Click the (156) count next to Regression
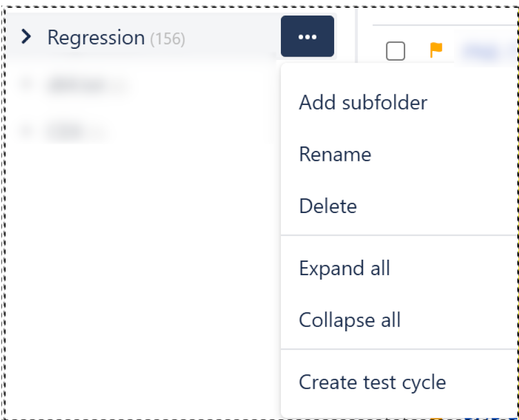The image size is (519, 420). coord(168,39)
